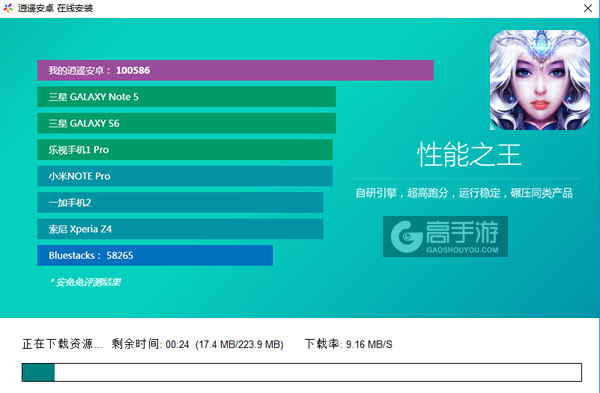Click the 自研引擎 description line

point(464,193)
